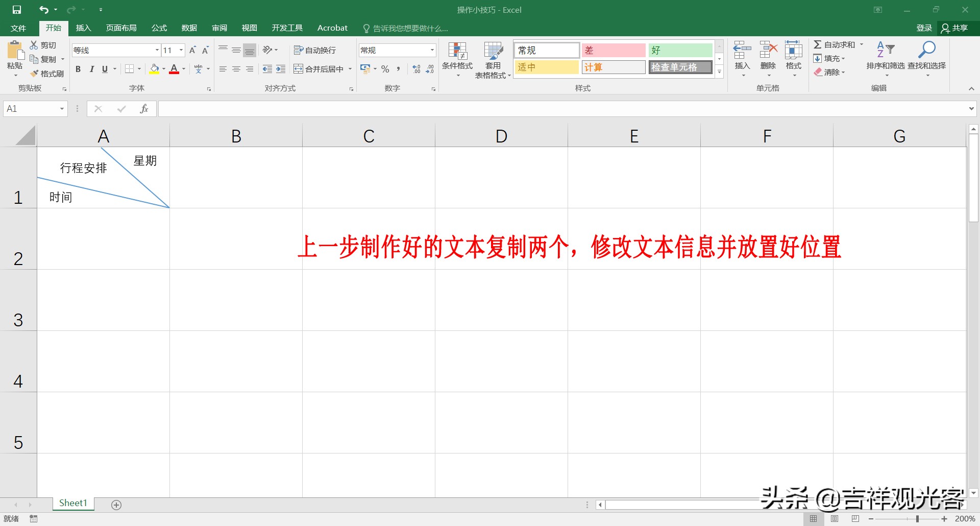Viewport: 980px width, 526px height.
Task: Click the 登录 (Sign in) link
Action: tap(923, 28)
